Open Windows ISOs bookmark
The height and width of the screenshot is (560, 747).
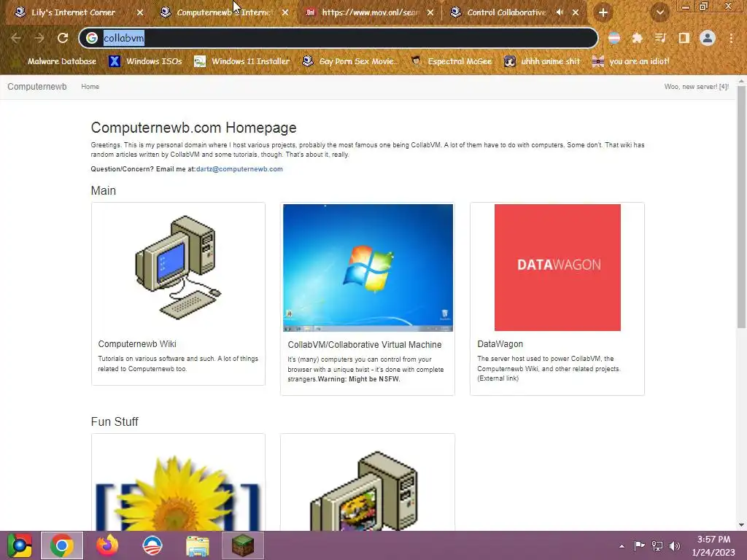pyautogui.click(x=145, y=61)
